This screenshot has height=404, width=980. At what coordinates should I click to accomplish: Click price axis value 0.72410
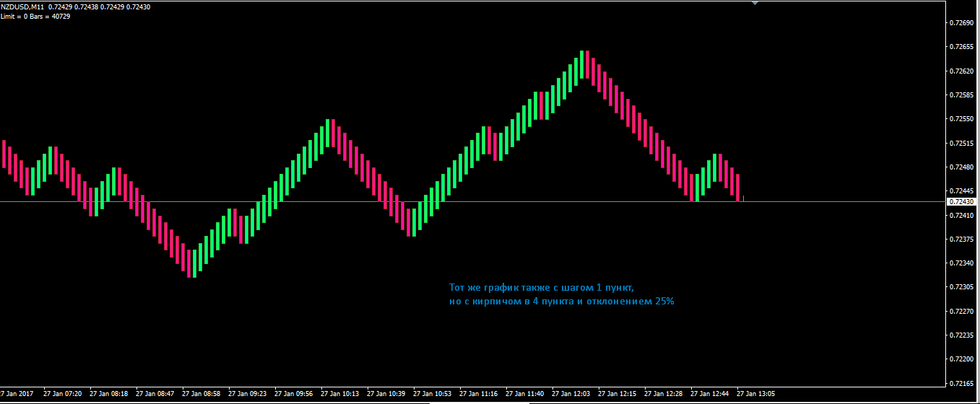coord(961,215)
